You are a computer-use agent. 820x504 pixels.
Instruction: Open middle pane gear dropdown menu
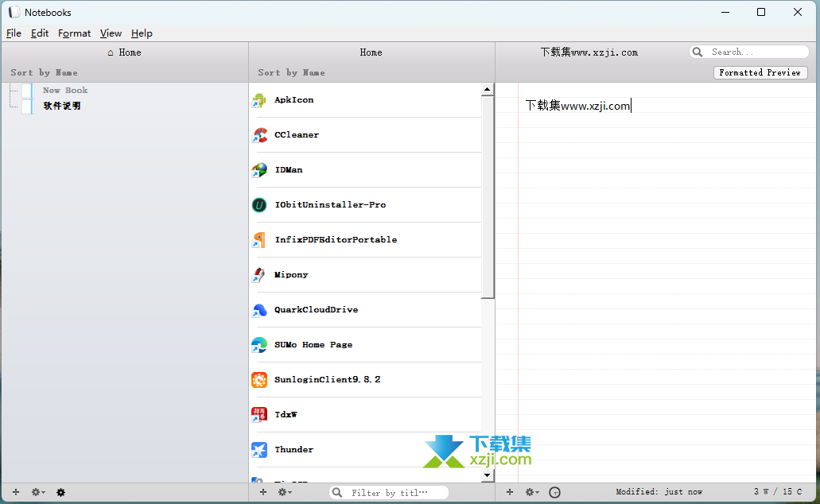pyautogui.click(x=285, y=492)
